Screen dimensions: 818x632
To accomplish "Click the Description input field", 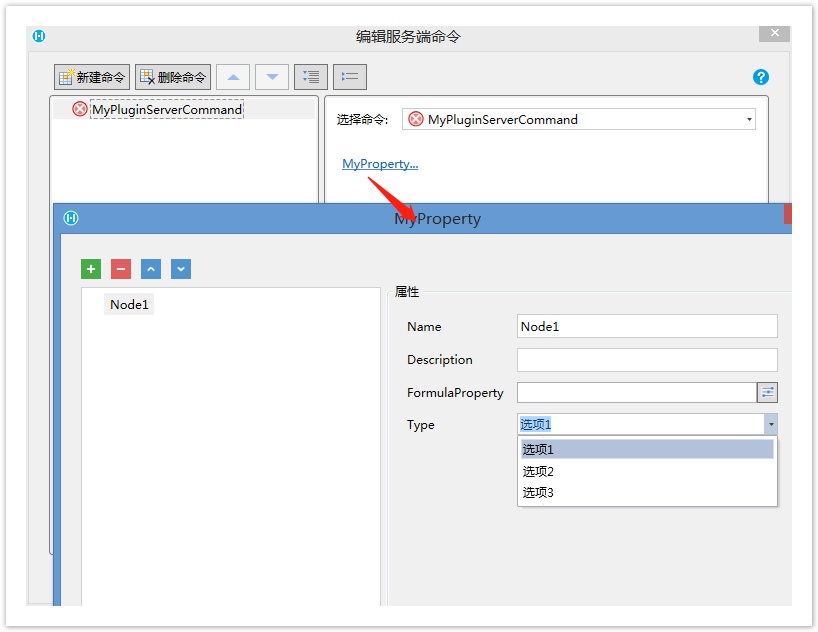I will click(x=646, y=360).
